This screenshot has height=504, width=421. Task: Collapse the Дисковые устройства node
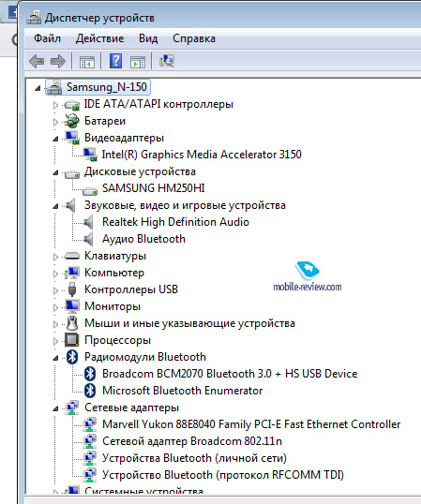point(55,172)
